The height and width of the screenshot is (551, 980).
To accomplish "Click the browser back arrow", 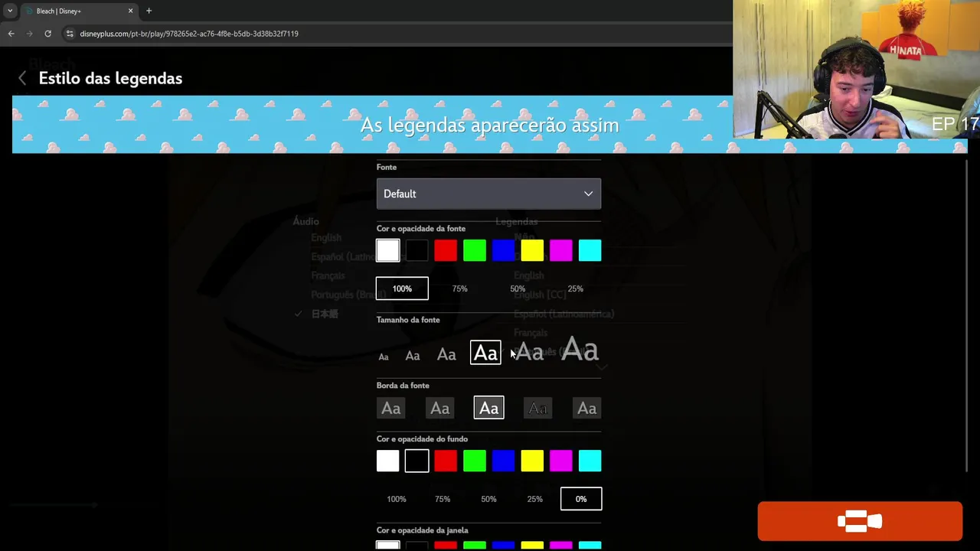I will click(x=11, y=34).
